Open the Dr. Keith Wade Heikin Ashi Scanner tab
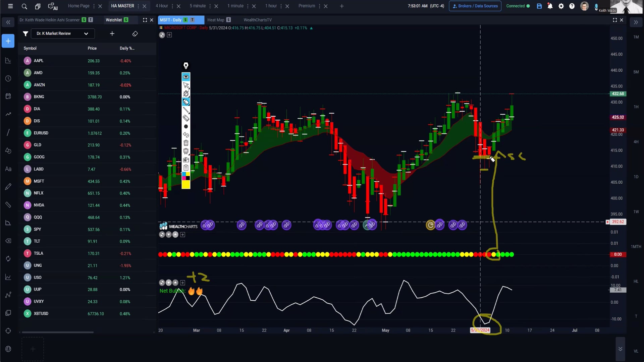Image resolution: width=644 pixels, height=362 pixels. tap(50, 20)
